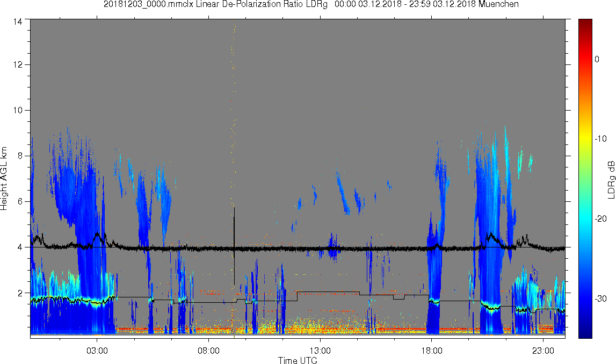Click the tall blue cloud column near 03:00

[x=91, y=239]
